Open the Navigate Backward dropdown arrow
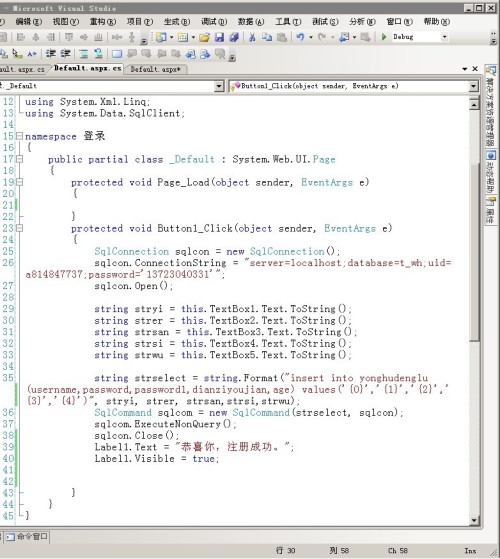The height and width of the screenshot is (559, 500). click(354, 37)
